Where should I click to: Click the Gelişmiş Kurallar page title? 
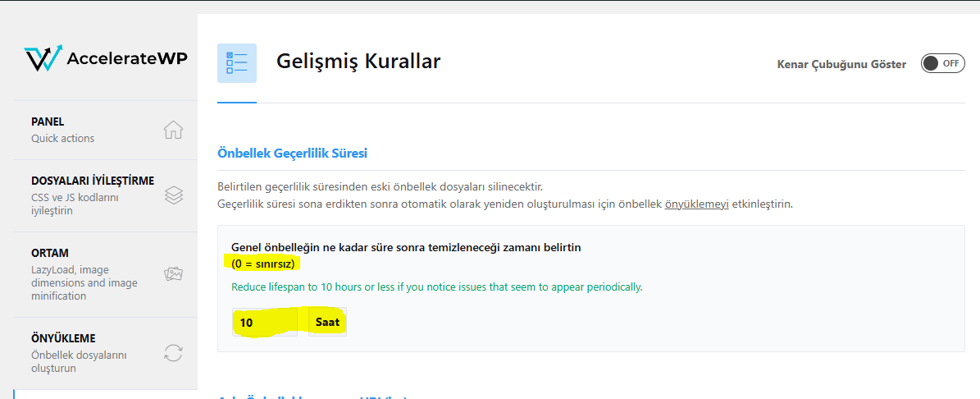(x=358, y=62)
